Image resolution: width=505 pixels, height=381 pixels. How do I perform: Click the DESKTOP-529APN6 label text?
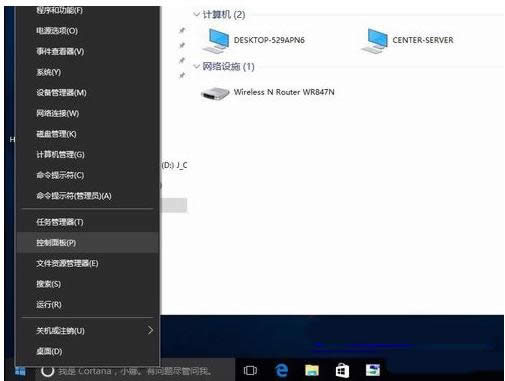[x=269, y=40]
